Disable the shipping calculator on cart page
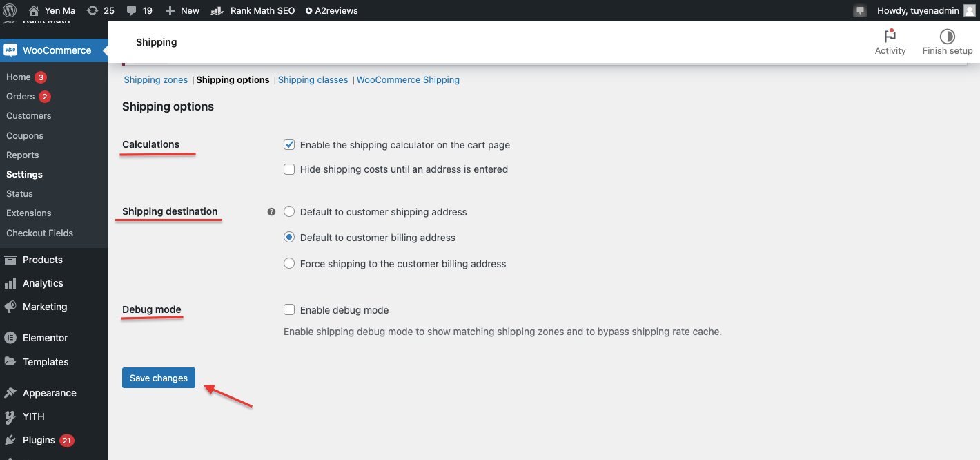 coord(289,145)
